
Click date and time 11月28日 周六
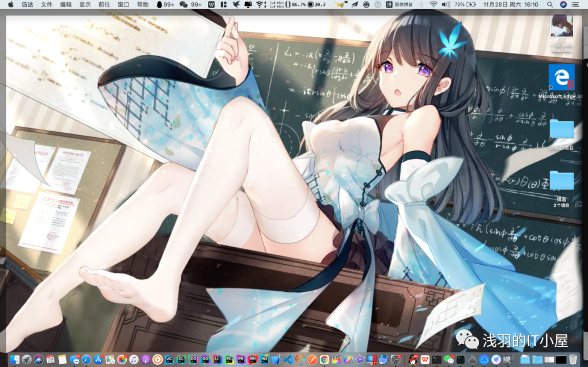511,4
